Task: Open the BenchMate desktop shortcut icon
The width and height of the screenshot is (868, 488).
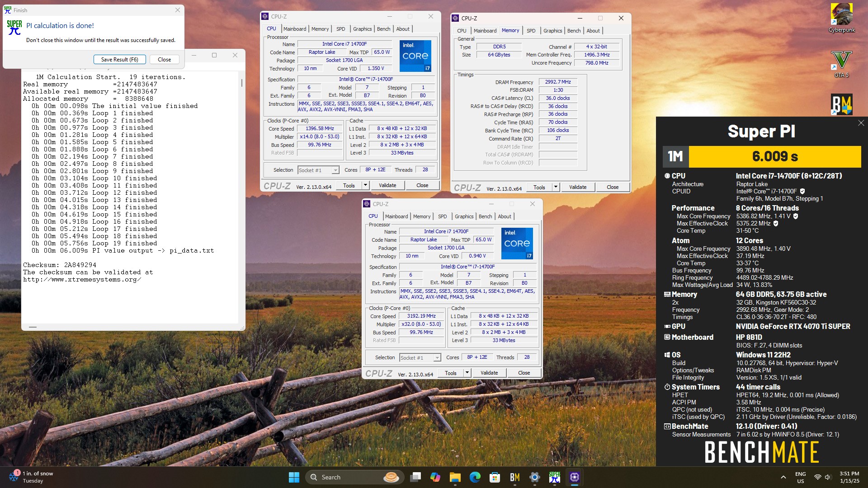Action: 841,104
